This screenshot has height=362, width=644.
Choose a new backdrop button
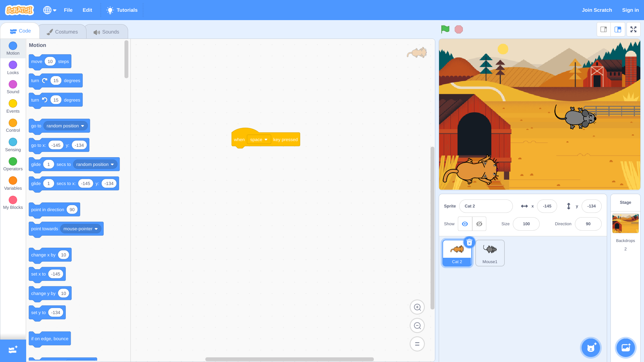click(x=626, y=348)
